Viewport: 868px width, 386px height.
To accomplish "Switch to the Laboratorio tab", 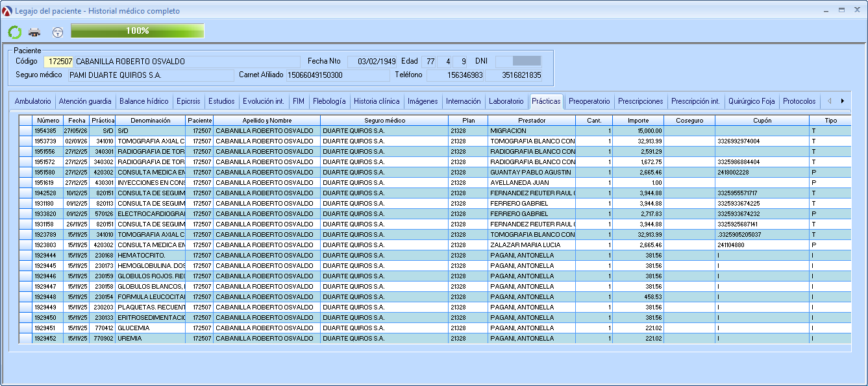I will 506,101.
